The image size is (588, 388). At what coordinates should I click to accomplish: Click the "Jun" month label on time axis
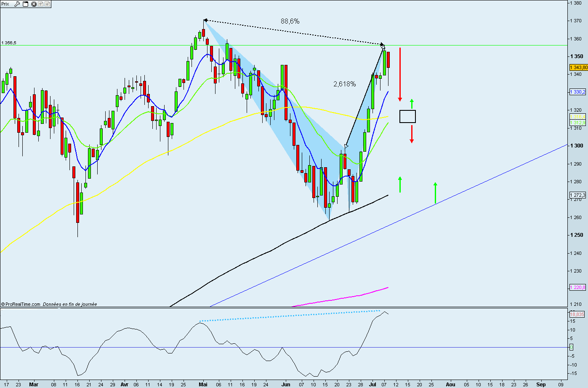[286, 384]
